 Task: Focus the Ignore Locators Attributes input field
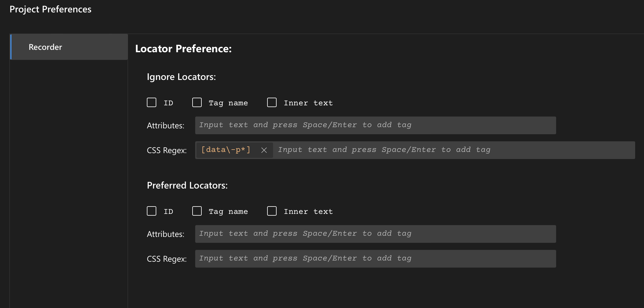(x=375, y=125)
